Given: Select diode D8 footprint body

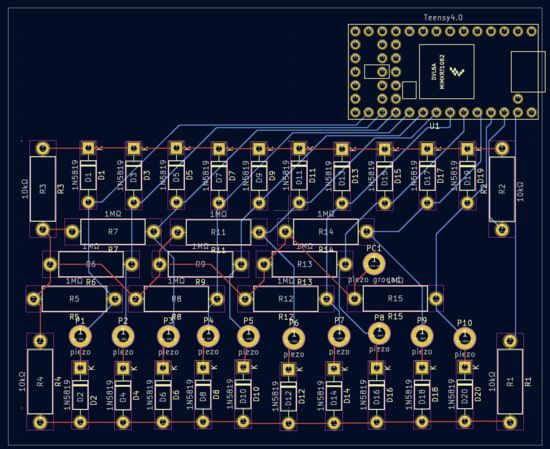Looking at the screenshot, I should coord(203,395).
